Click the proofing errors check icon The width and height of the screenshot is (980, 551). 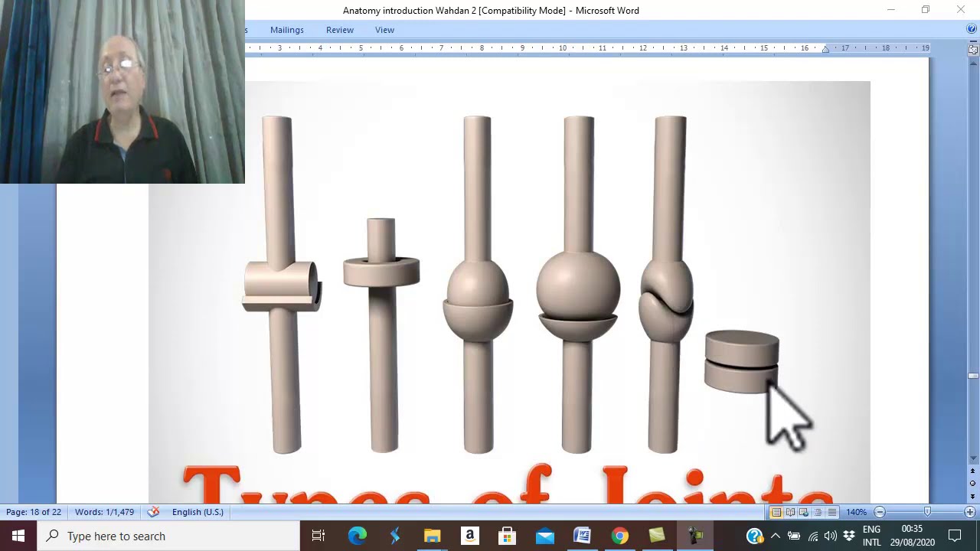pos(153,512)
